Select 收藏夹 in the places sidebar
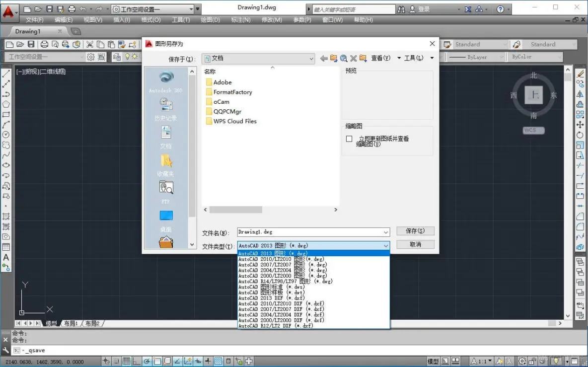Viewport: 588px width, 367px height. click(166, 165)
